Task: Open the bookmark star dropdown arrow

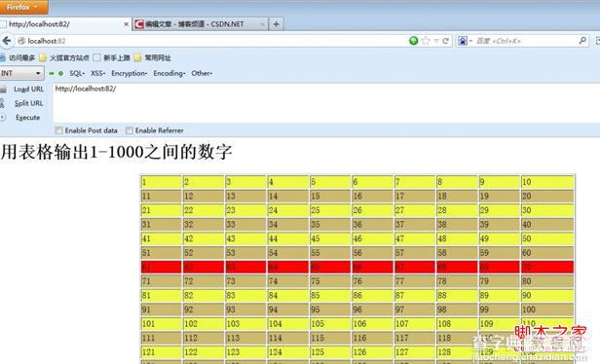Action: (435, 41)
